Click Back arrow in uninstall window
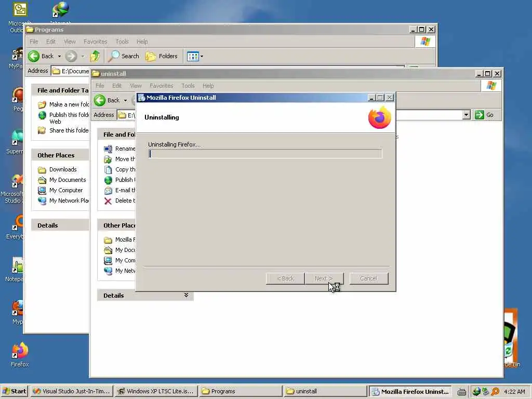The width and height of the screenshot is (532, 399). tap(100, 100)
